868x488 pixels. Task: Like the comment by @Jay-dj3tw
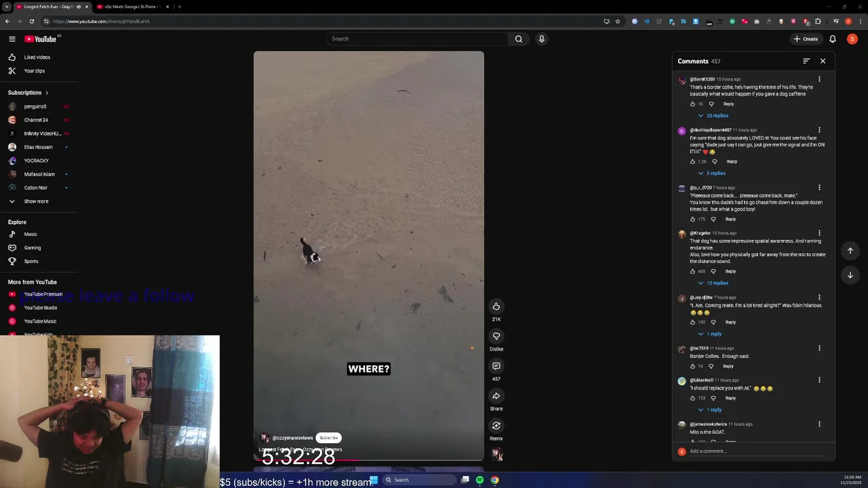point(692,322)
